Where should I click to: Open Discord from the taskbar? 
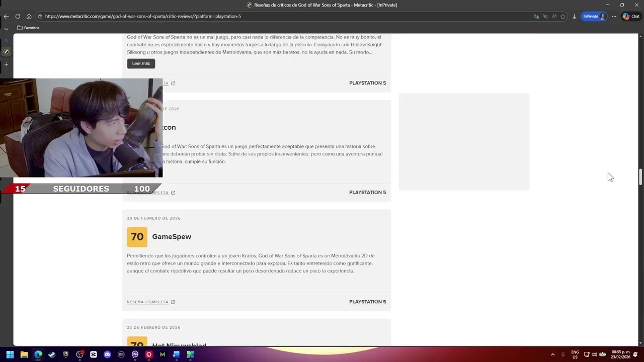pyautogui.click(x=107, y=354)
